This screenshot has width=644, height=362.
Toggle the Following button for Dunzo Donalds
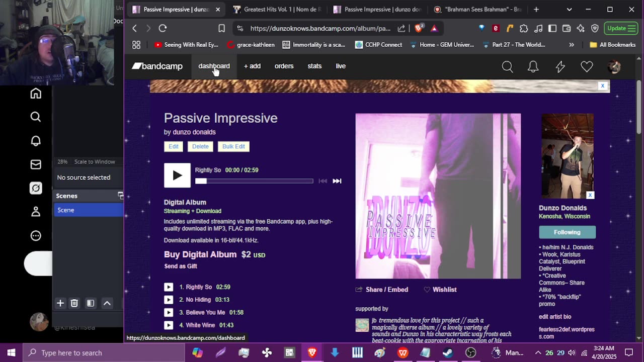pyautogui.click(x=567, y=232)
